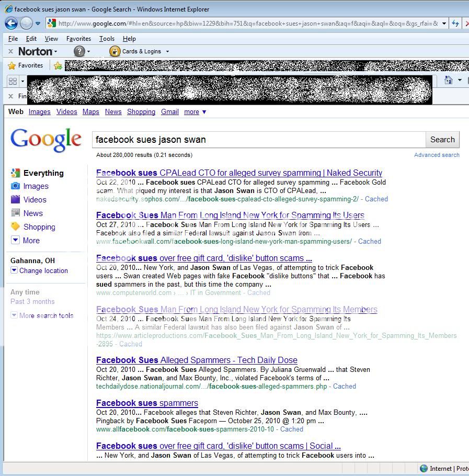Open 'Spamming Its Users' result title

pyautogui.click(x=230, y=215)
